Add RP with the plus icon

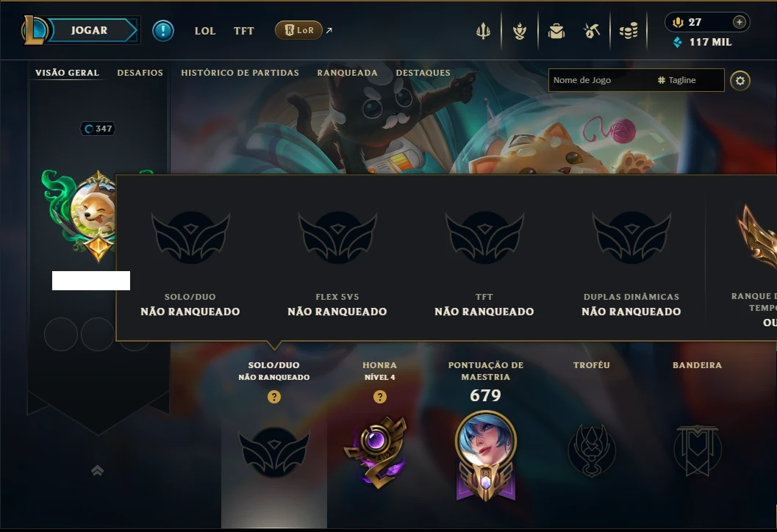click(740, 22)
